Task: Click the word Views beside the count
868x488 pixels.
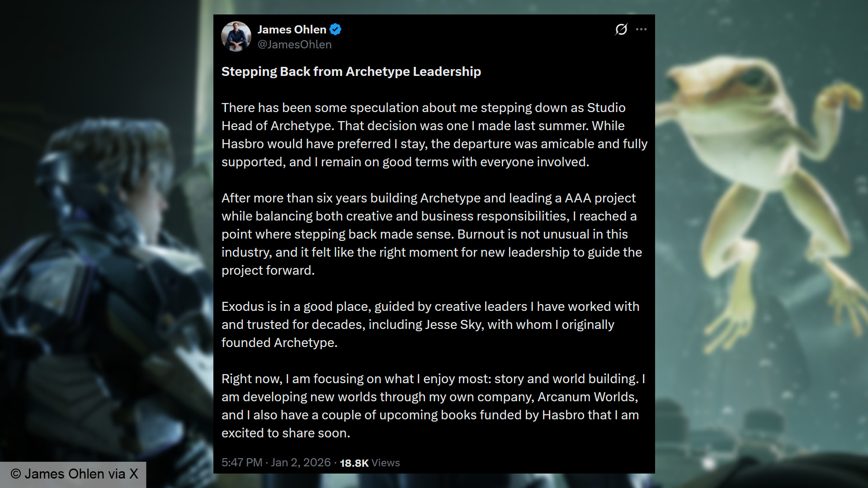Action: pos(386,463)
